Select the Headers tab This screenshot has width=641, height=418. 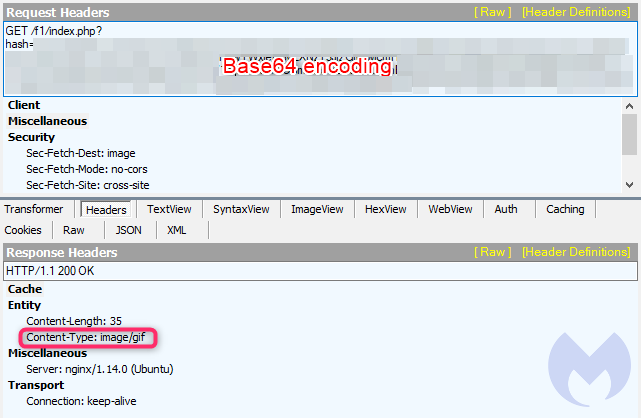pos(106,210)
